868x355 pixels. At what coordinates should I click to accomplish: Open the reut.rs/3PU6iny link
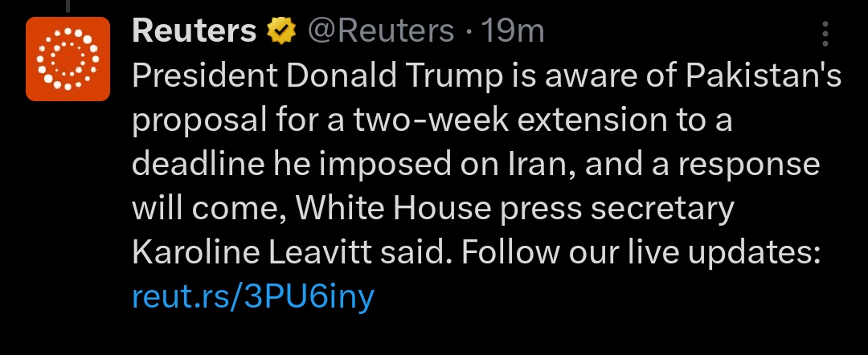pos(253,297)
